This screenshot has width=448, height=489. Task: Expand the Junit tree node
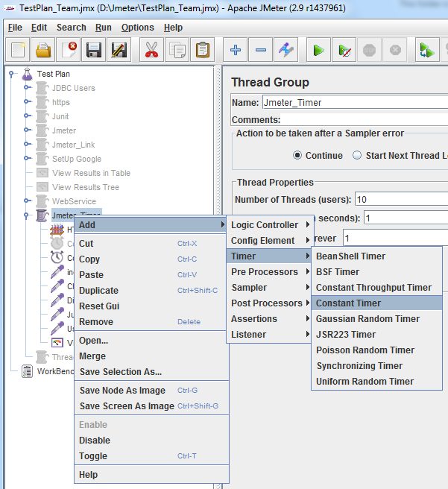[x=27, y=116]
